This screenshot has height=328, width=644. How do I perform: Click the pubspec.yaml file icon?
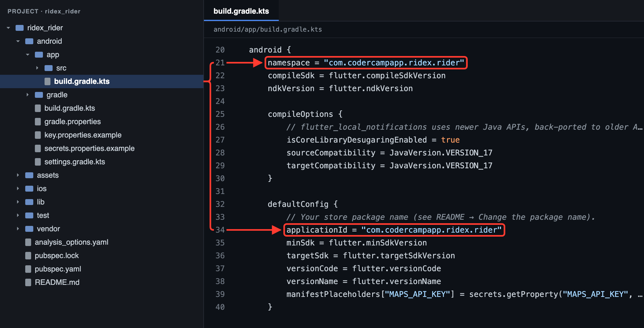point(28,269)
